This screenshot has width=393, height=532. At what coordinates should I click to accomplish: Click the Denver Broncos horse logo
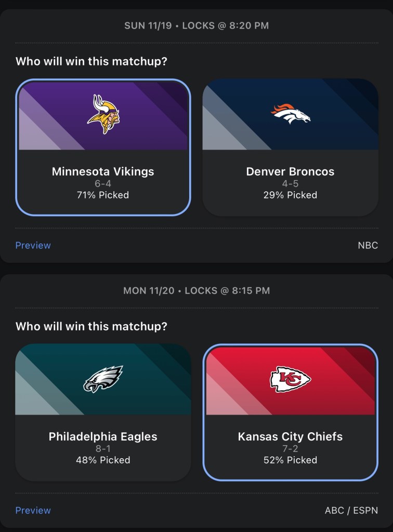290,114
